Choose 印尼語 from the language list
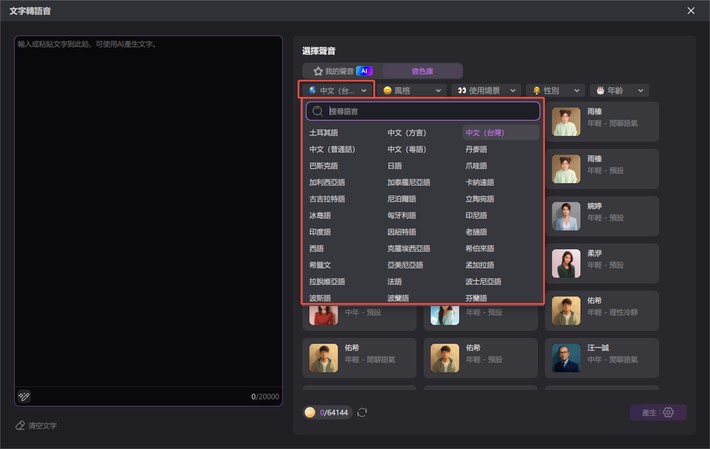The height and width of the screenshot is (449, 710). point(476,215)
